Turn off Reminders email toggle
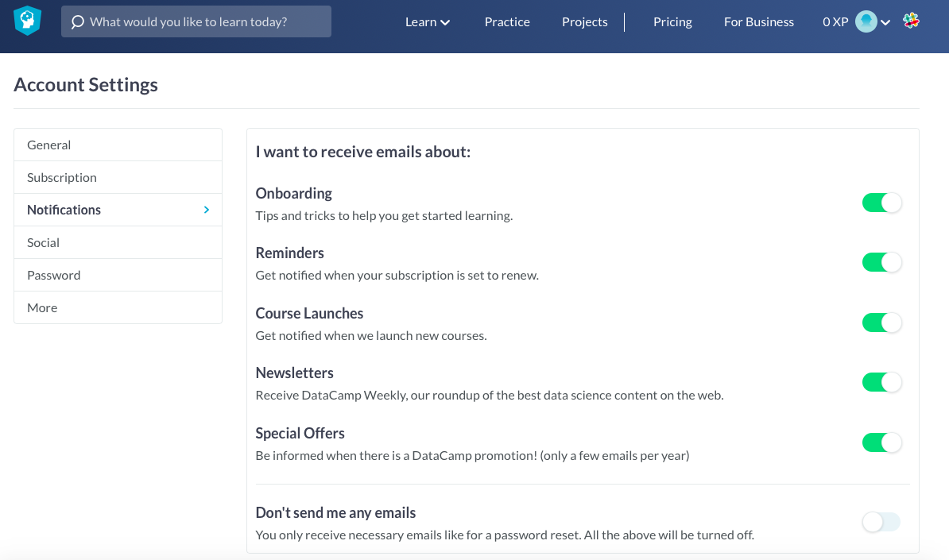This screenshot has width=949, height=560. [x=881, y=262]
